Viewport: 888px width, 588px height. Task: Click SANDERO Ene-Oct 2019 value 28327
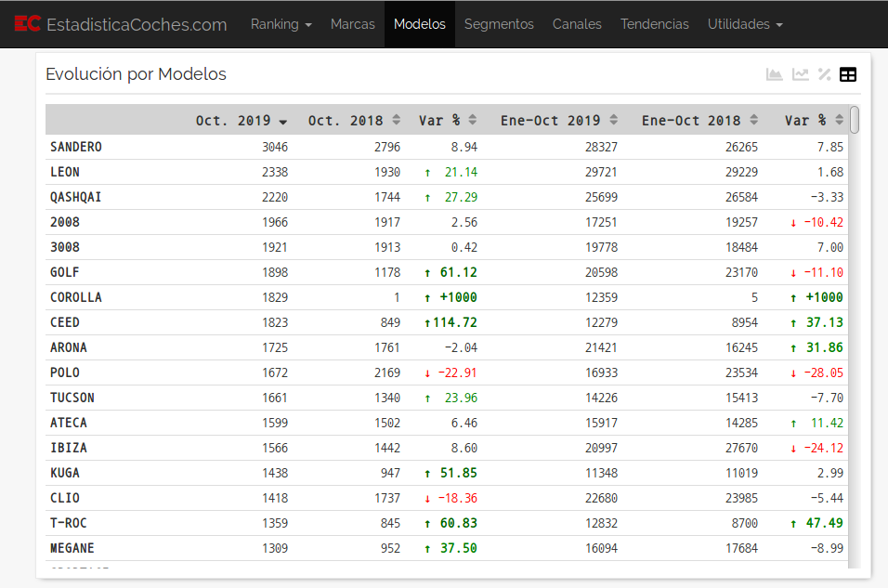pos(601,147)
